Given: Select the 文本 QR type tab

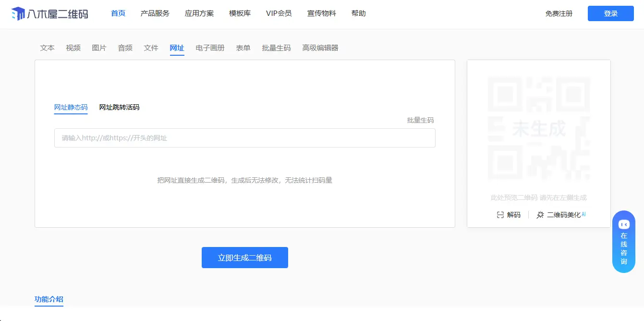Looking at the screenshot, I should pos(47,48).
